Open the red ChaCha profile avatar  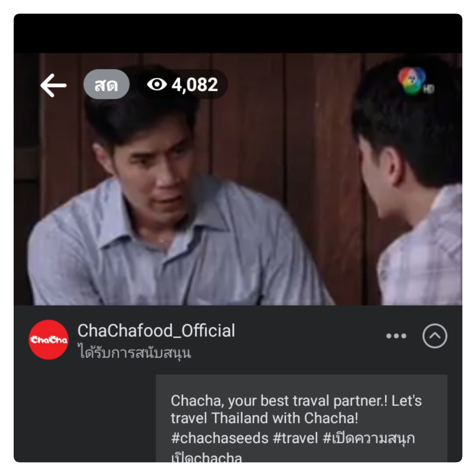49,340
